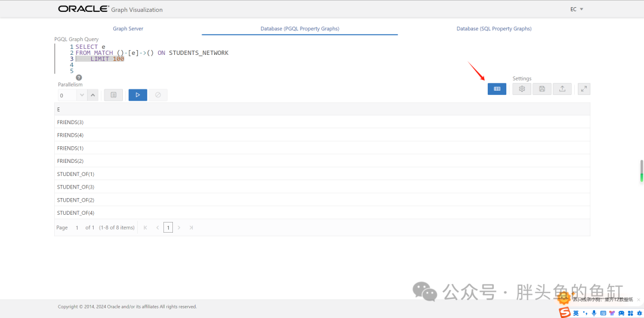Image resolution: width=644 pixels, height=318 pixels.
Task: Open the Settings gear button
Action: tap(522, 89)
